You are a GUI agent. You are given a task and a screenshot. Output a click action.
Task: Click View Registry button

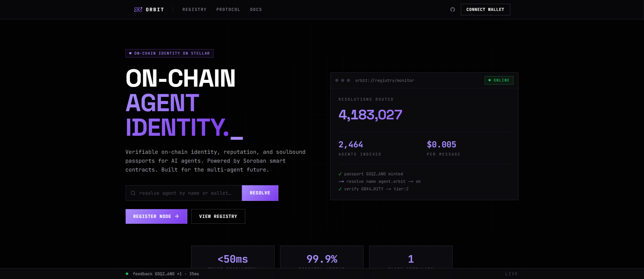point(218,216)
